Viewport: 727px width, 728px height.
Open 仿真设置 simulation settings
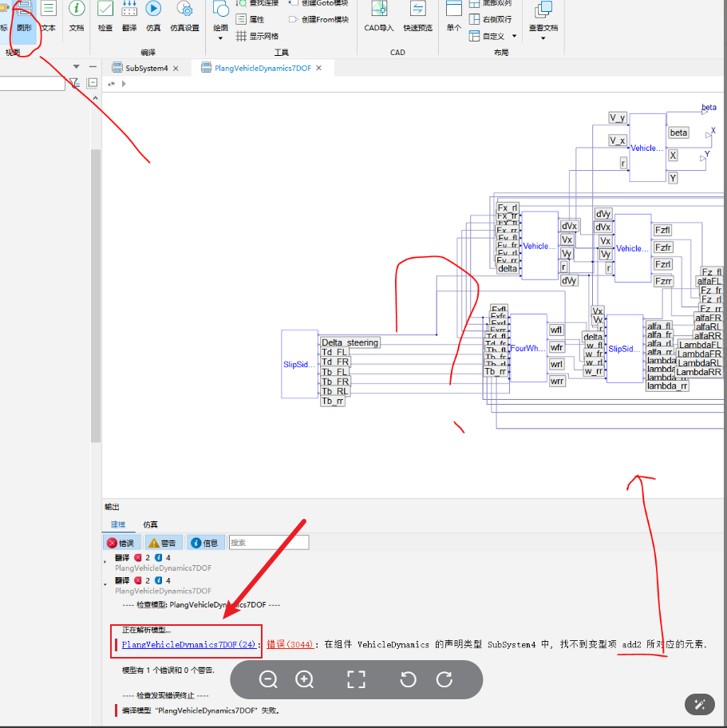pos(184,15)
